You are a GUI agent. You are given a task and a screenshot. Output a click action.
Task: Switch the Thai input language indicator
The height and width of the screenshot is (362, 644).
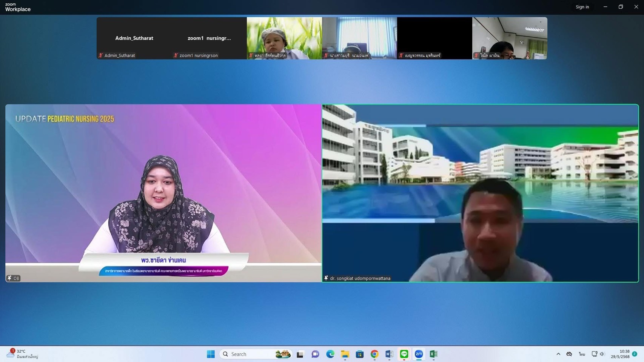click(582, 354)
